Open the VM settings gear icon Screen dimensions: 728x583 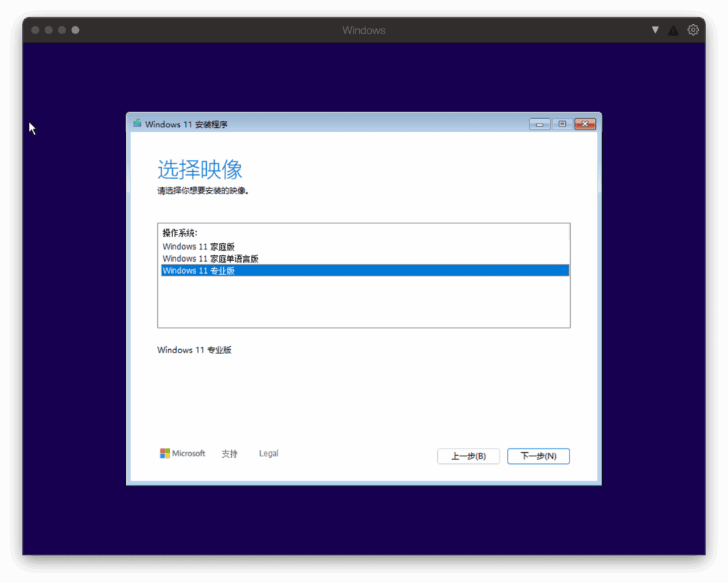tap(692, 30)
